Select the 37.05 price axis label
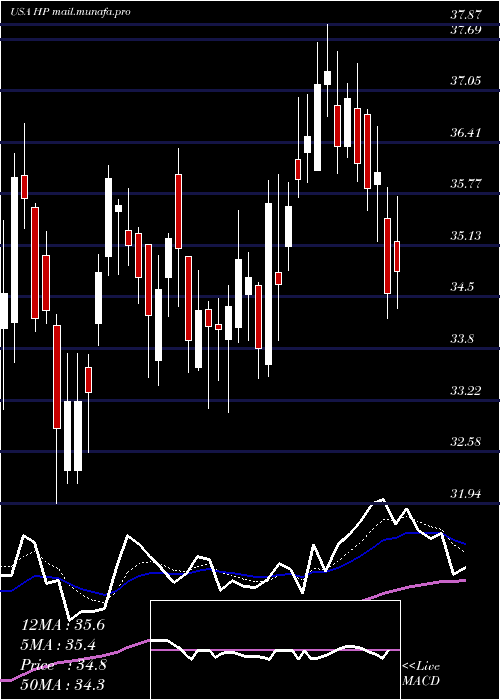This screenshot has width=500, height=700. click(466, 81)
